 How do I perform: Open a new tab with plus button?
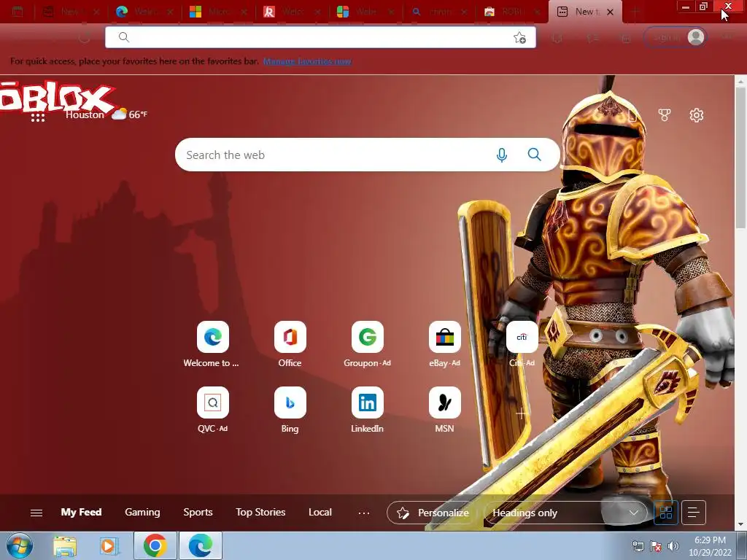[x=634, y=12]
